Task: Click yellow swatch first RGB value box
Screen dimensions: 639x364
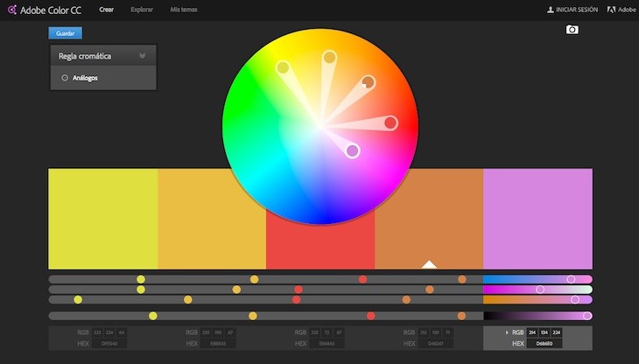Action: click(x=97, y=332)
